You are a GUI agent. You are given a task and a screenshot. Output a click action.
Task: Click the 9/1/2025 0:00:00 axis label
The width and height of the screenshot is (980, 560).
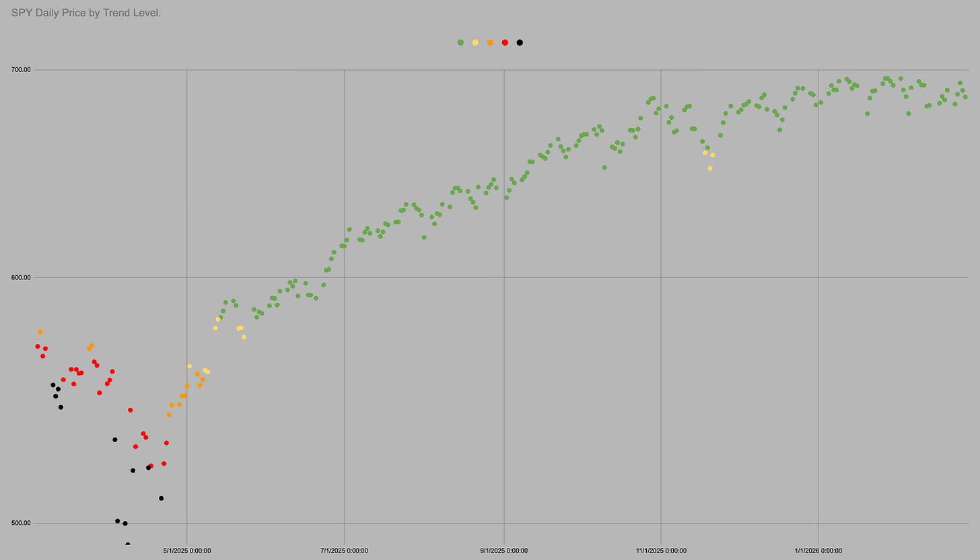click(504, 550)
